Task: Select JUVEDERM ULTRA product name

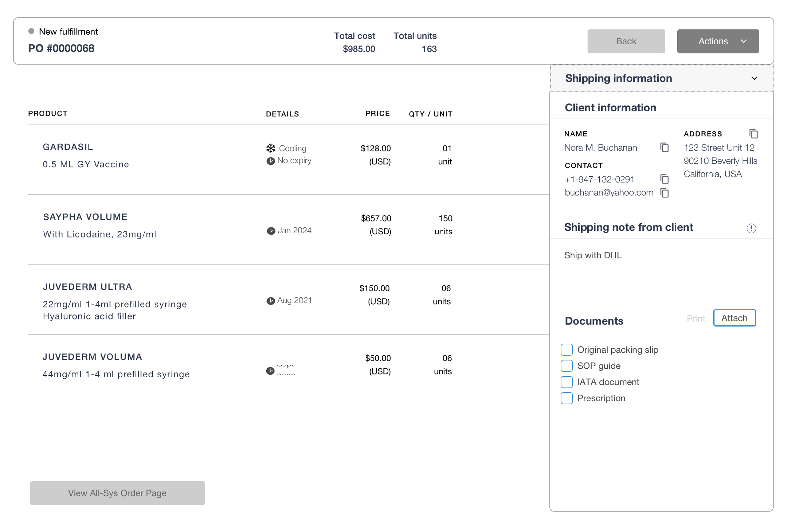Action: tap(87, 287)
